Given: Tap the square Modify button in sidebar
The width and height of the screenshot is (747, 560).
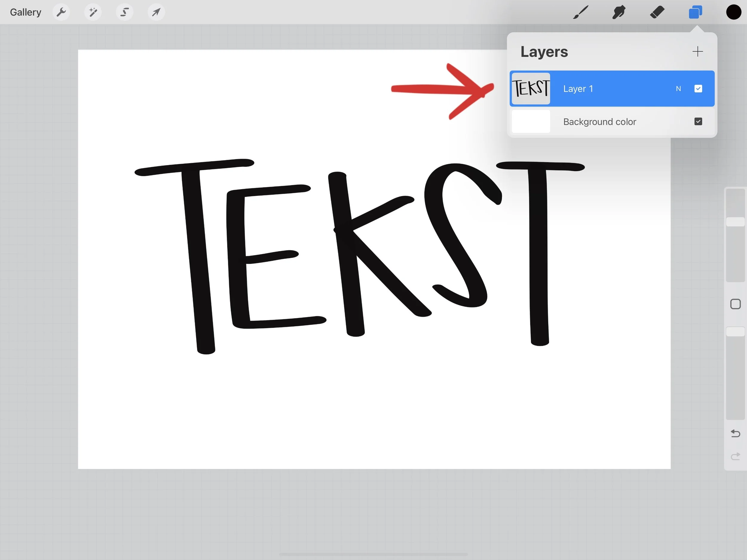Looking at the screenshot, I should (735, 304).
